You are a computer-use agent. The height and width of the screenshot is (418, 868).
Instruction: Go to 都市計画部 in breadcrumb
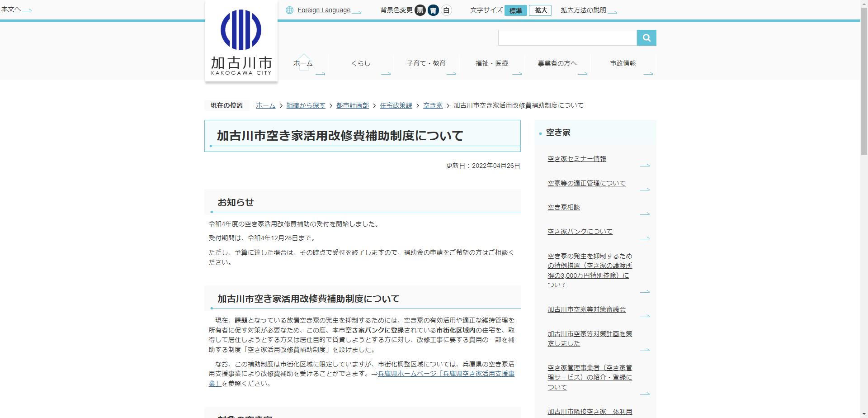coord(352,105)
